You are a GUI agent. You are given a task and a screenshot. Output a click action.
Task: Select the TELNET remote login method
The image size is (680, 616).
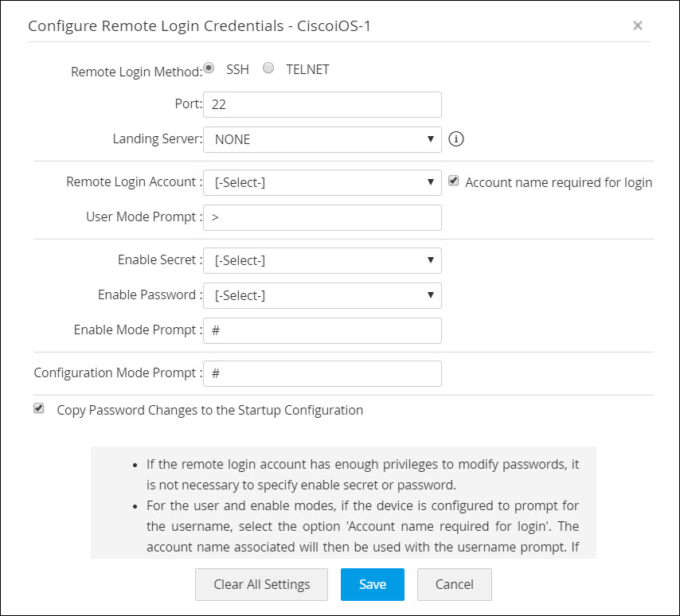click(268, 68)
